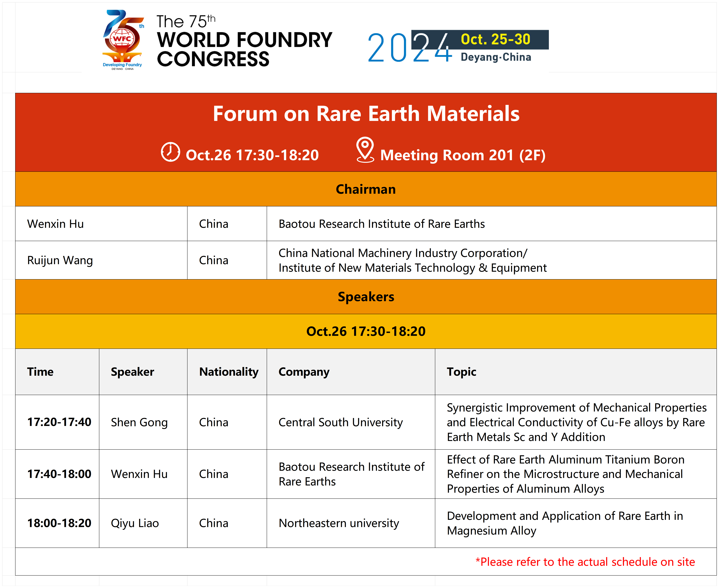Click time slot '18:00-18:20'
The width and height of the screenshot is (719, 588).
(59, 523)
